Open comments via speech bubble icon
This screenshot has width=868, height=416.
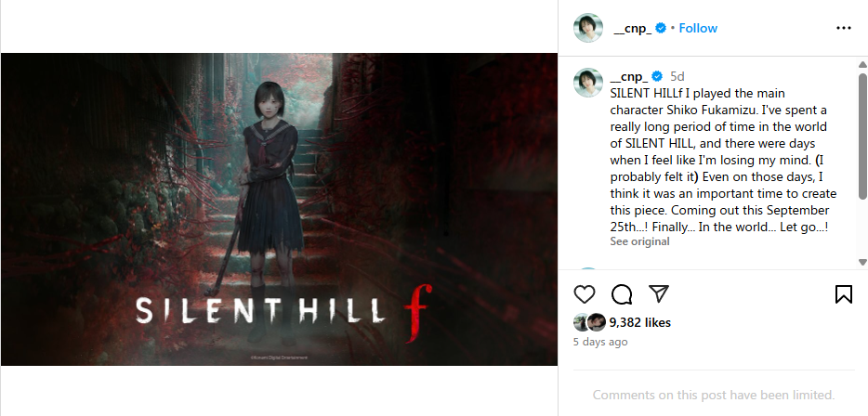622,294
